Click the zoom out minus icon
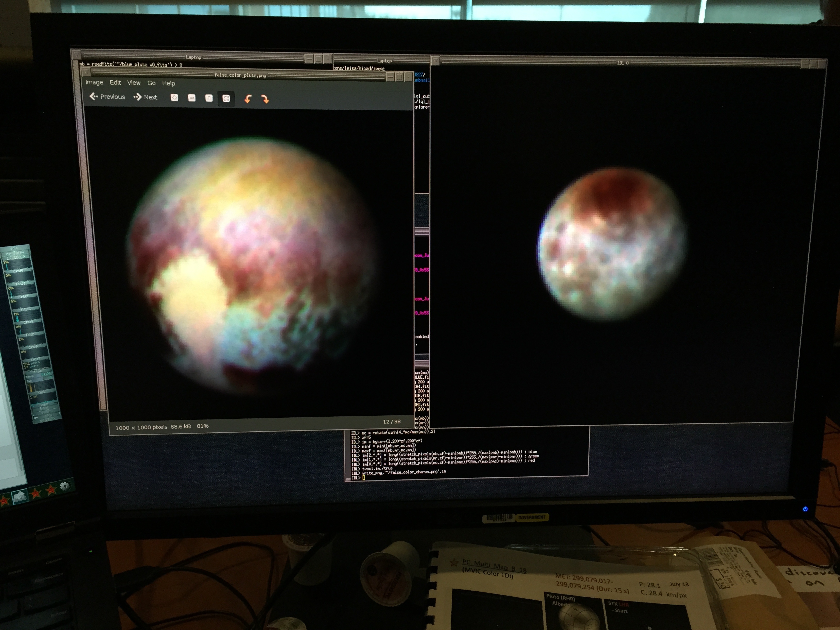840x630 pixels. (192, 98)
